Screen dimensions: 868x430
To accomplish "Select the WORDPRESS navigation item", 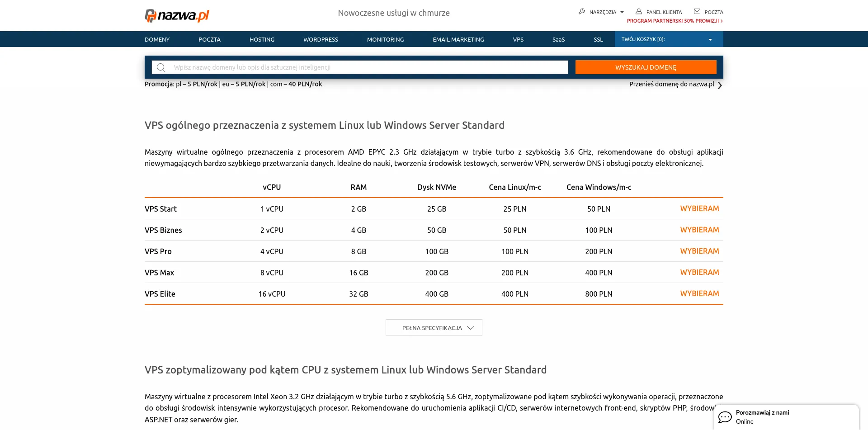I will point(321,39).
